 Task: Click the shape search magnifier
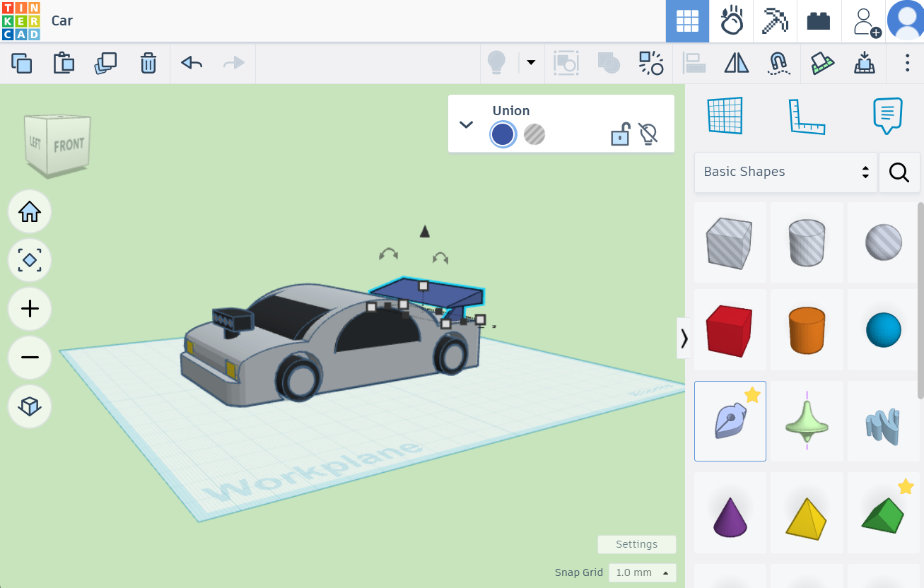pyautogui.click(x=899, y=172)
